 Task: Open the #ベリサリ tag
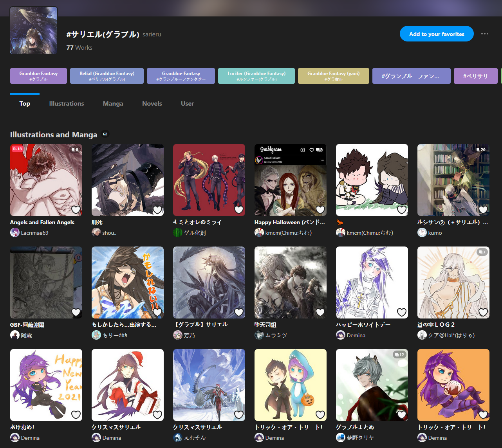[x=476, y=76]
